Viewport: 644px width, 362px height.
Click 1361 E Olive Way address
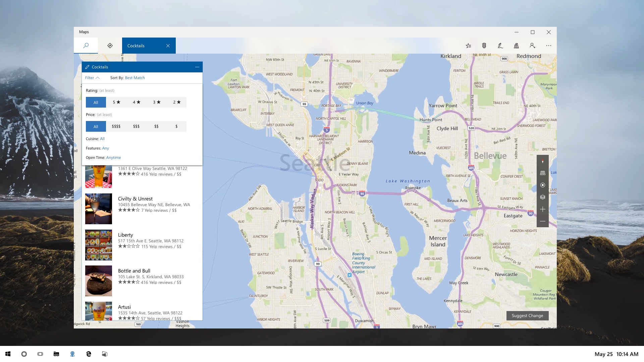click(153, 169)
